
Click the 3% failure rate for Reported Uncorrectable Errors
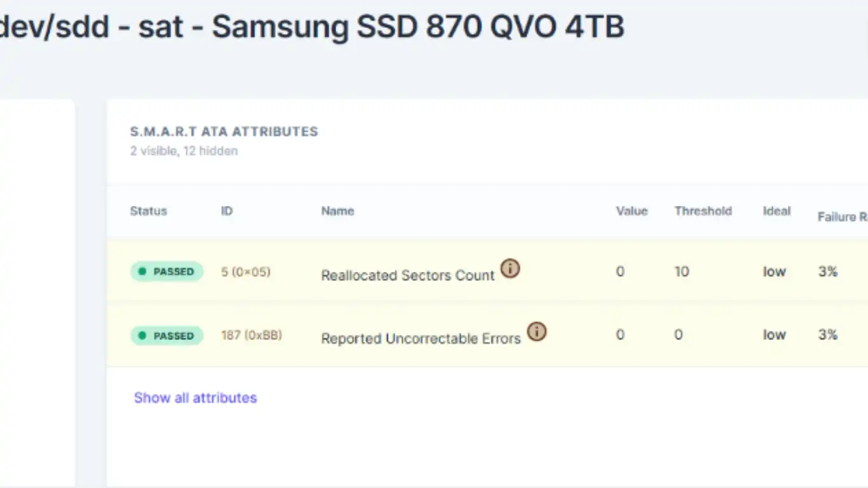827,335
